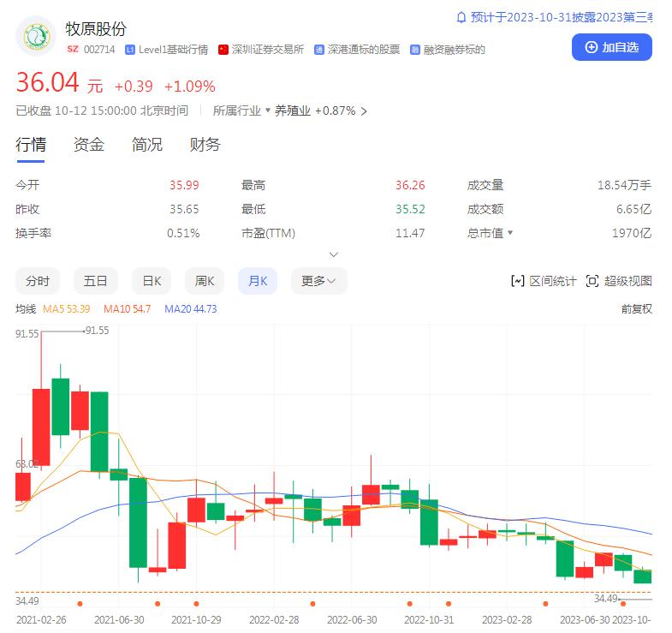
Task: Switch chart to 日K view
Action: (152, 281)
